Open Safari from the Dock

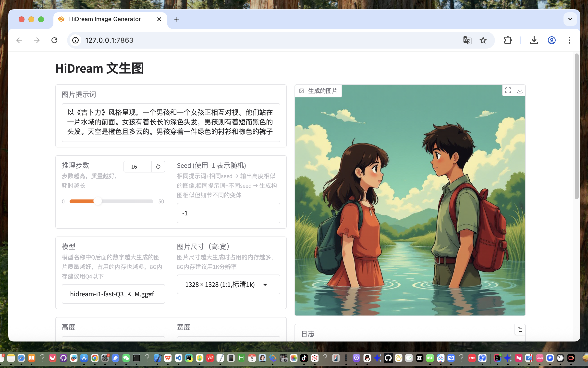click(21, 358)
